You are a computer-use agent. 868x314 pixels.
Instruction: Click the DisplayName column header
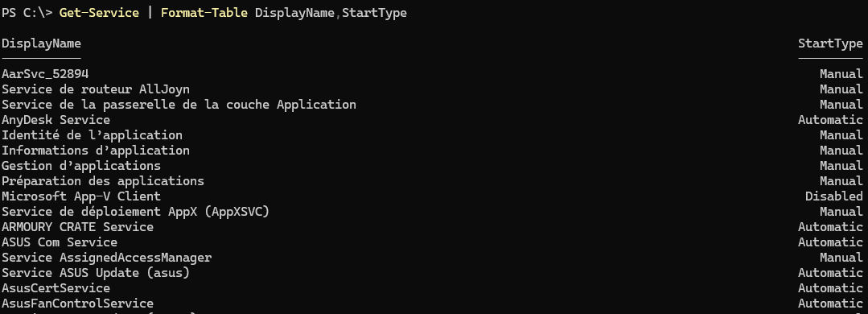(x=42, y=43)
